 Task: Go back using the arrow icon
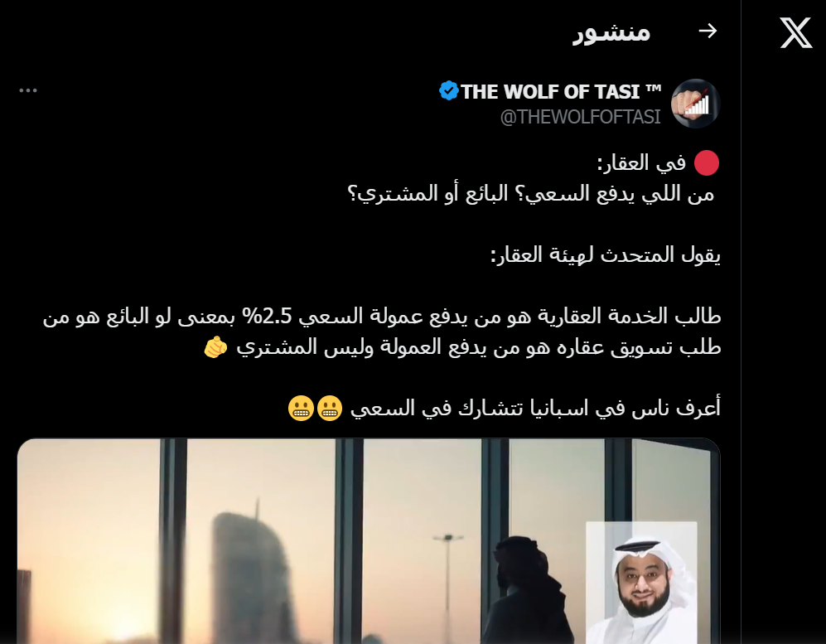(x=708, y=31)
